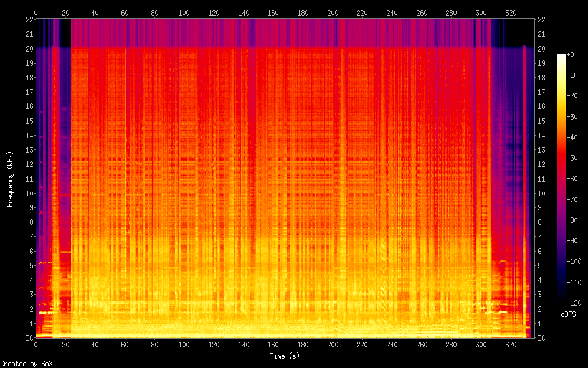This screenshot has height=368, width=588.
Task: Click the "-70" legend value
Action: pyautogui.click(x=572, y=200)
